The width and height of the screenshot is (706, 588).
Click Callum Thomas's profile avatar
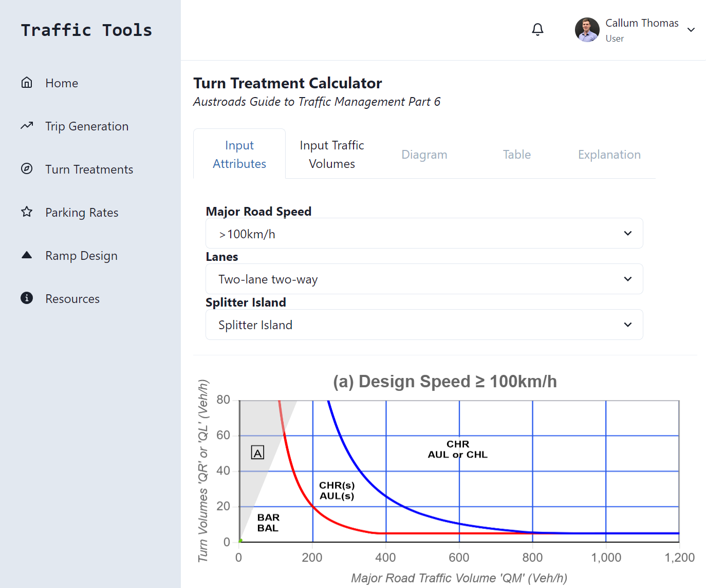pyautogui.click(x=587, y=30)
